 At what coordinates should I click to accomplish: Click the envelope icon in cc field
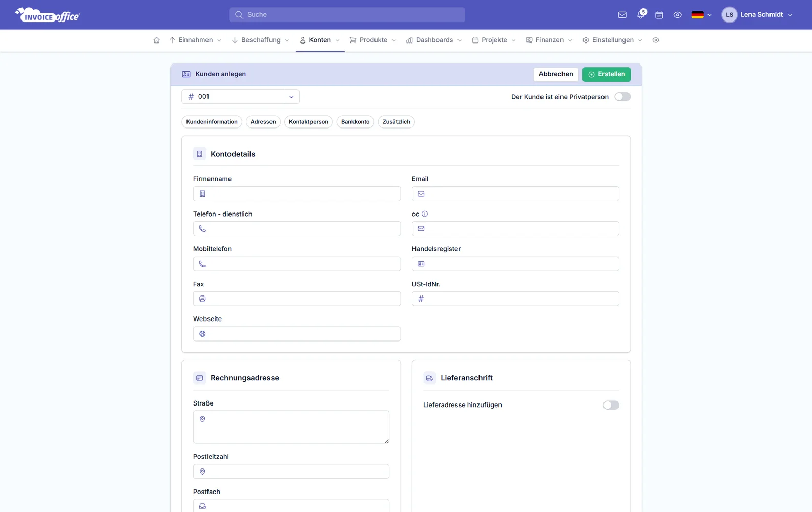point(421,229)
